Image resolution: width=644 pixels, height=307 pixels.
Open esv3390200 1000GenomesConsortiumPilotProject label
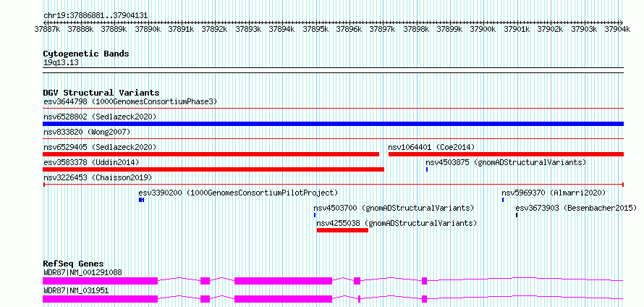238,193
